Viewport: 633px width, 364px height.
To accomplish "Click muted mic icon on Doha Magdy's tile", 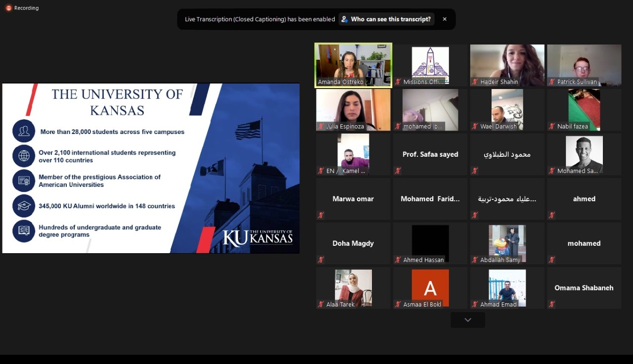I will pos(321,260).
